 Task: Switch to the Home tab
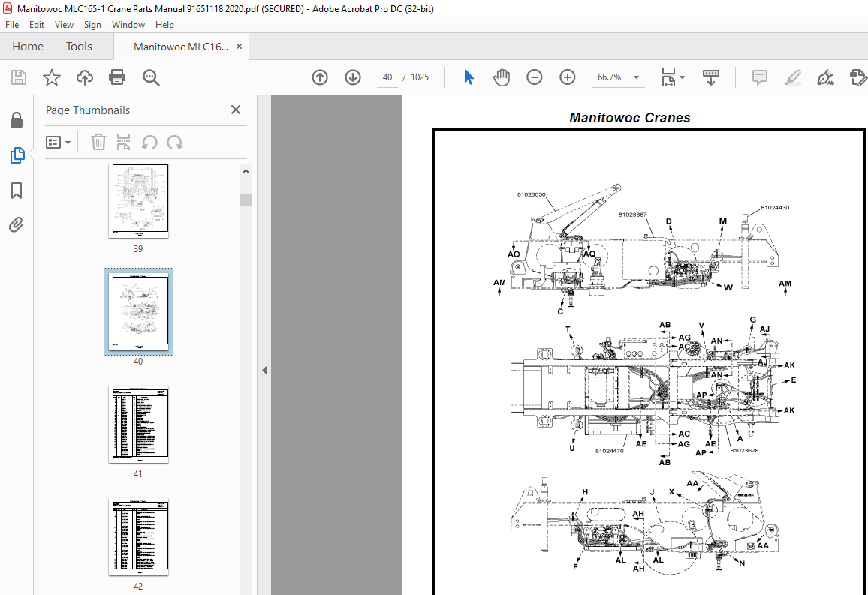[28, 47]
